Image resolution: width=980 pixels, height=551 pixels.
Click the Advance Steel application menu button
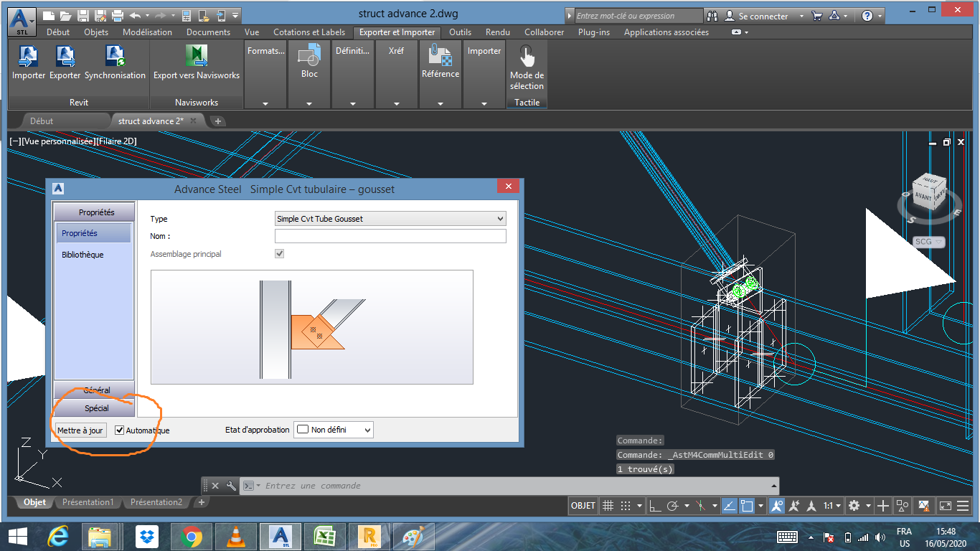pos(22,22)
